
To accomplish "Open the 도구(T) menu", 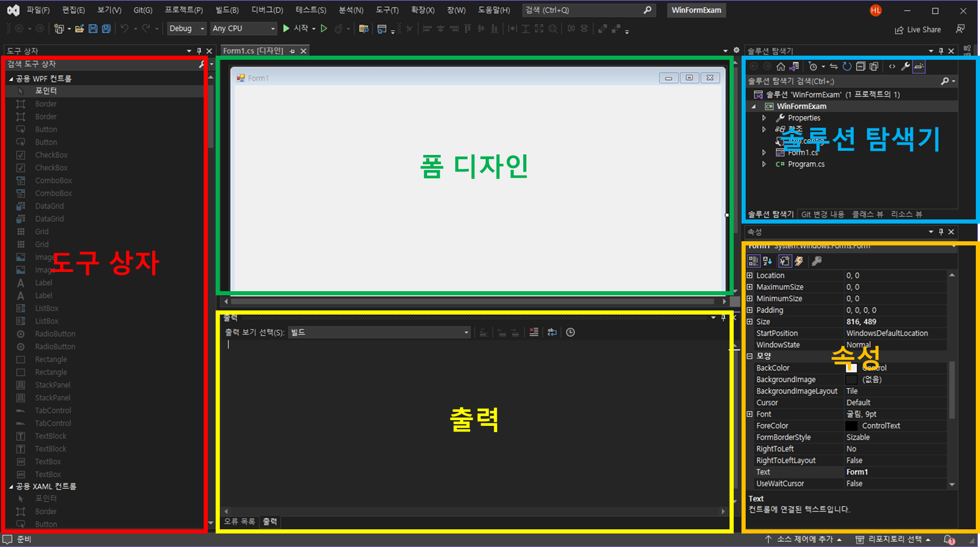I will coord(388,10).
